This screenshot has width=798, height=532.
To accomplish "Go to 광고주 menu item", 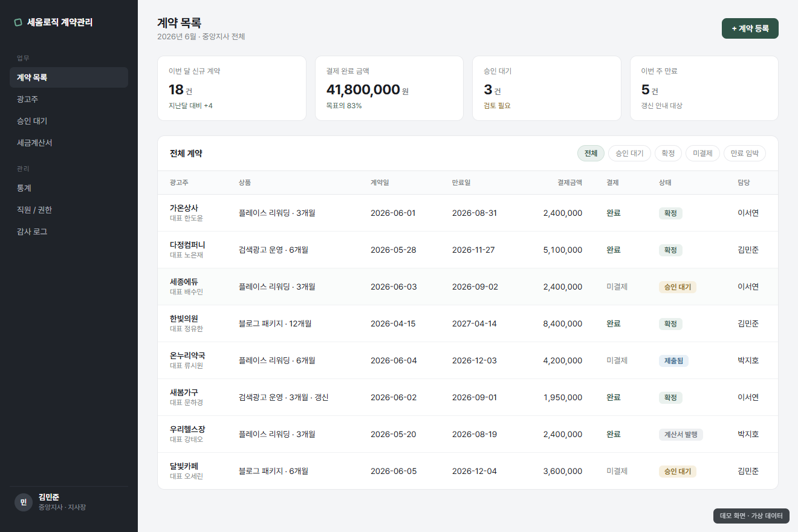I will tap(69, 99).
